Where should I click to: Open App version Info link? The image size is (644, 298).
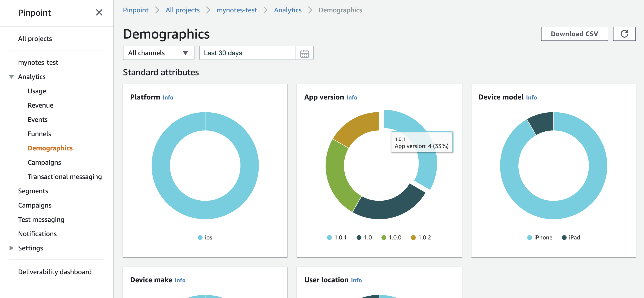(352, 97)
